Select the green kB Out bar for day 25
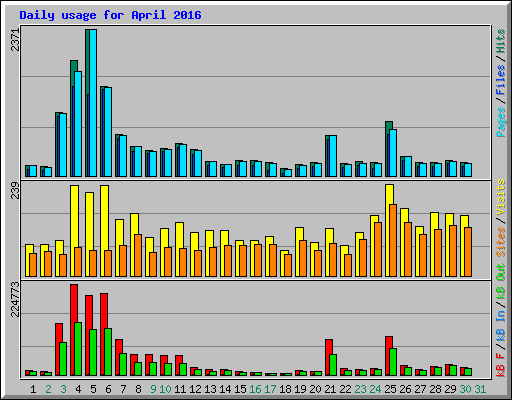This screenshot has height=400, width=512. point(393,362)
